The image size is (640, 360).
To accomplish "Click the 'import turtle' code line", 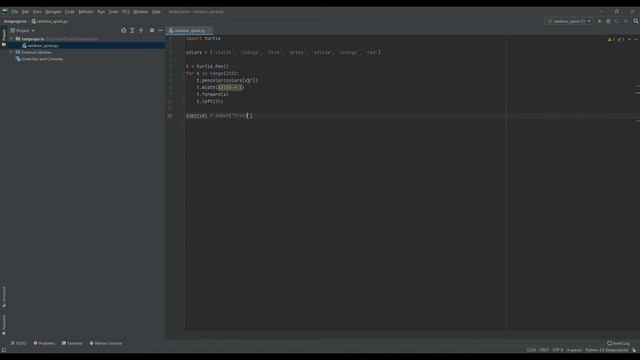I will point(203,38).
